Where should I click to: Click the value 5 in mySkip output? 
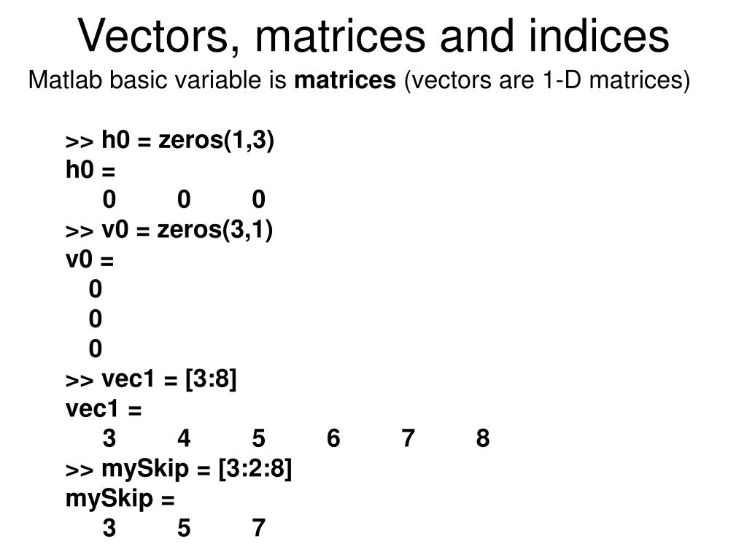coord(184,528)
